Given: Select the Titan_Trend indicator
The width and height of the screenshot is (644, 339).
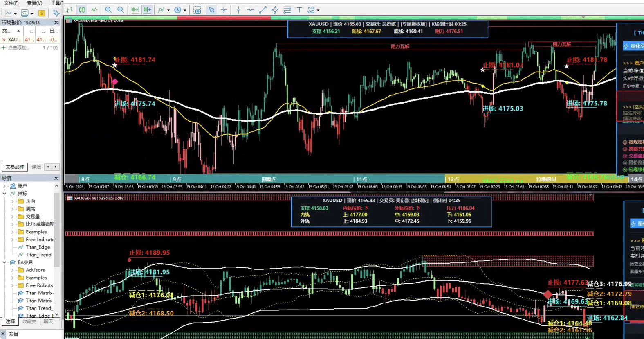Looking at the screenshot, I should (38, 255).
